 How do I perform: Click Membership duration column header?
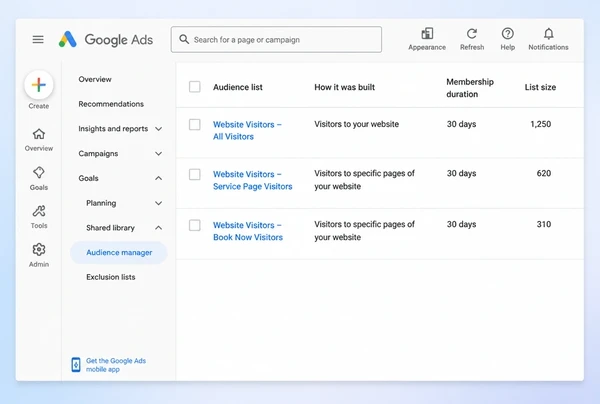point(470,88)
